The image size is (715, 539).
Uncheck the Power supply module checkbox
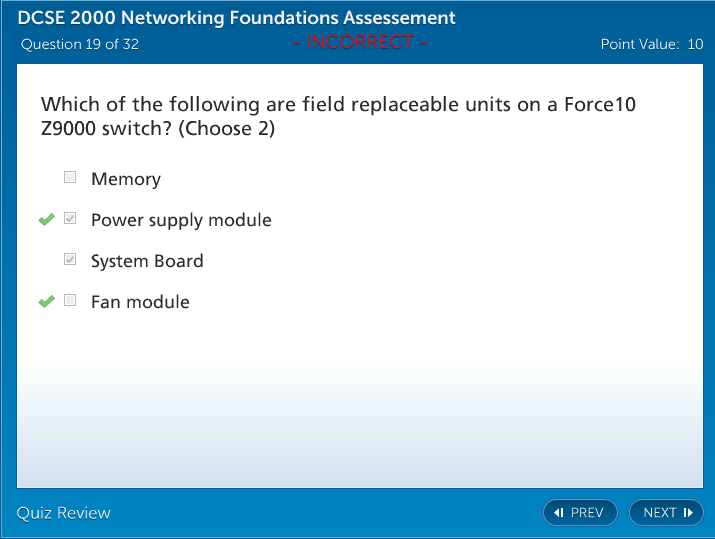(70, 219)
